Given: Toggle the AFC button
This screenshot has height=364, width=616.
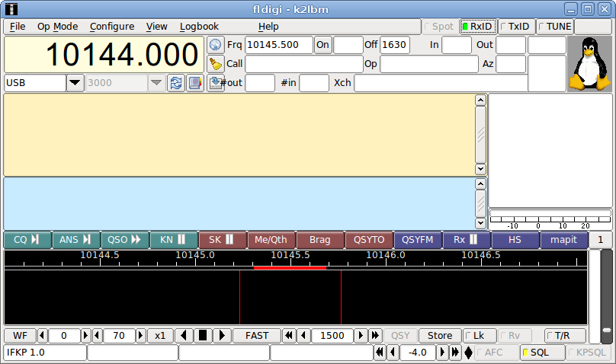Looking at the screenshot, I should click(496, 353).
